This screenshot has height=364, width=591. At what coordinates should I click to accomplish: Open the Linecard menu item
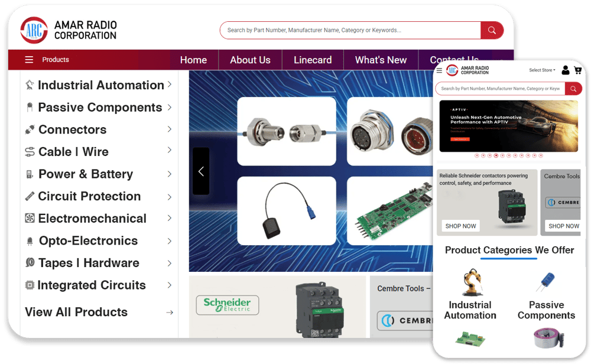[313, 60]
